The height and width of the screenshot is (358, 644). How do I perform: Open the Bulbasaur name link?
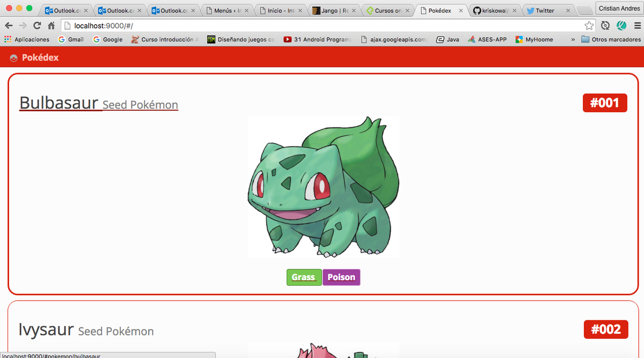pos(59,103)
